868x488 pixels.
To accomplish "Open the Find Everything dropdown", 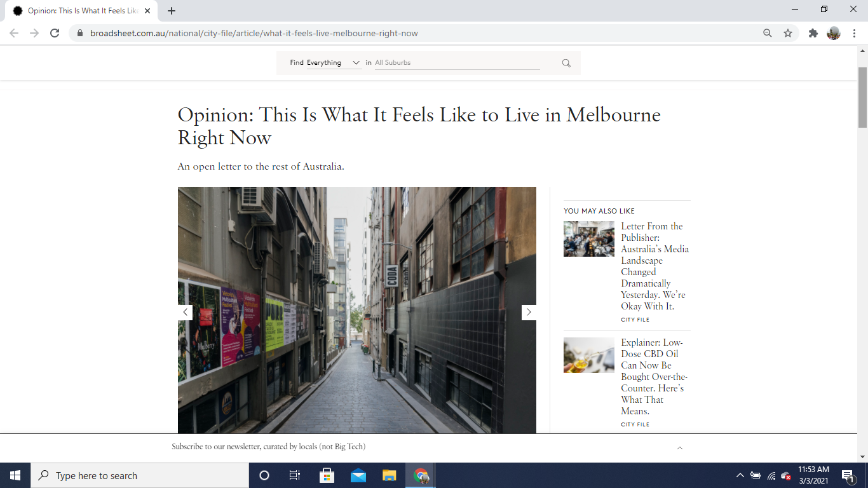I will 334,63.
